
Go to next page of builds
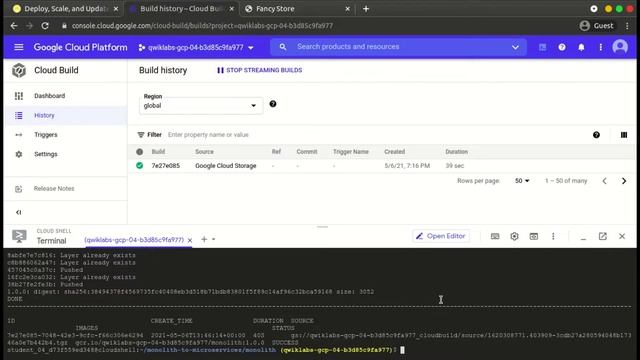tap(624, 181)
